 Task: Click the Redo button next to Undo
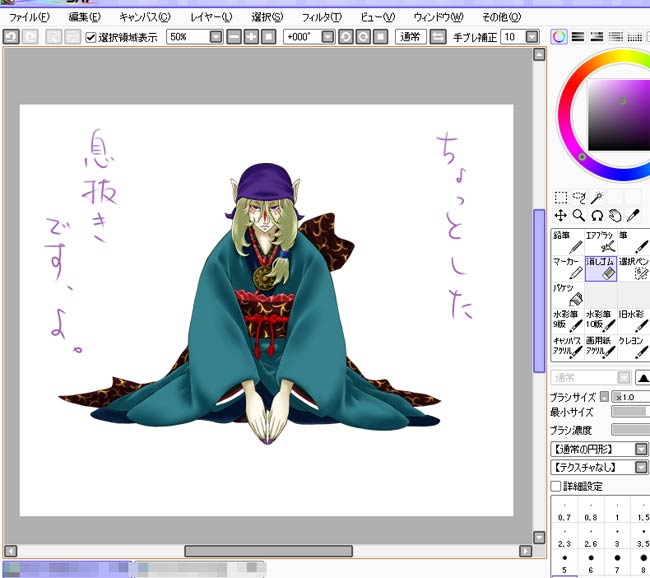29,37
